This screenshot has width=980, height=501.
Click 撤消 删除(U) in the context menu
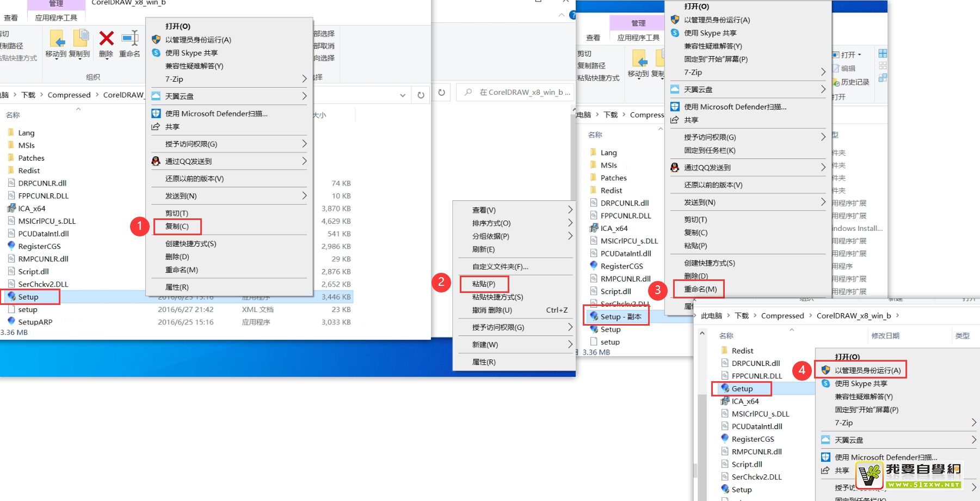[x=492, y=310]
